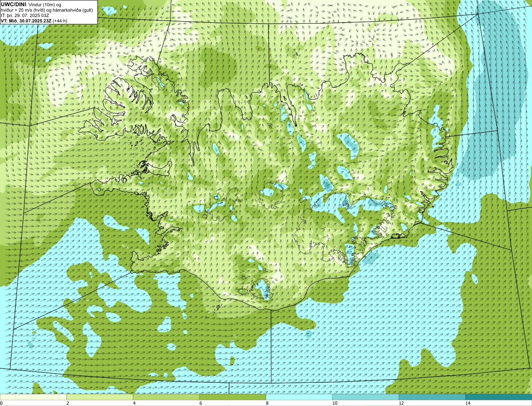This screenshot has width=532, height=406.
Task: Choose the olive green 6–8 m/s legend swatch
Action: (233, 397)
